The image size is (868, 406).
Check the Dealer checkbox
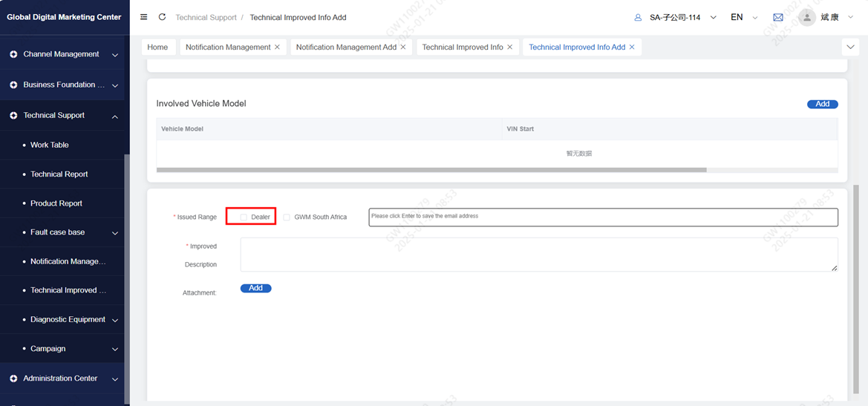[244, 217]
